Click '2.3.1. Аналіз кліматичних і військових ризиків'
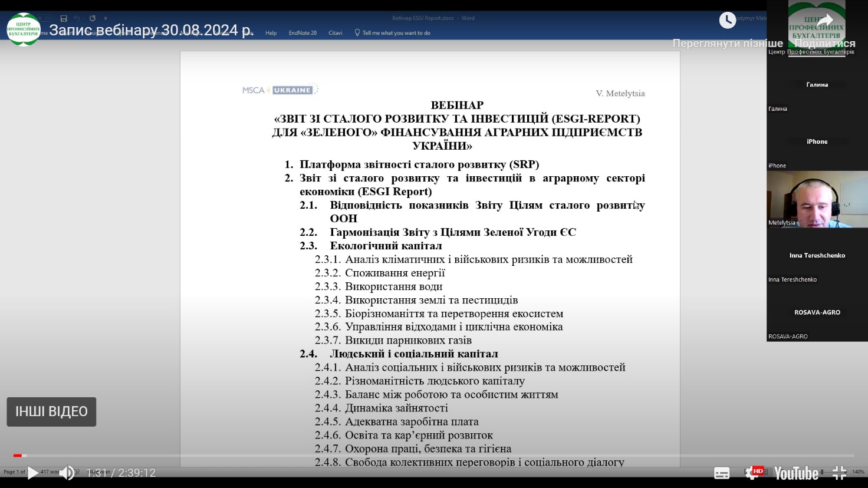 474,259
